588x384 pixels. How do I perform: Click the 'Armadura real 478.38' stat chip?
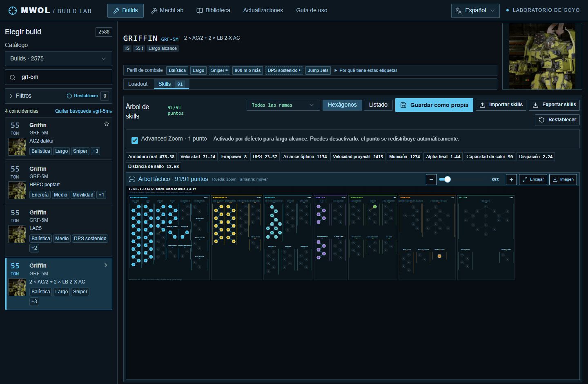pyautogui.click(x=151, y=156)
